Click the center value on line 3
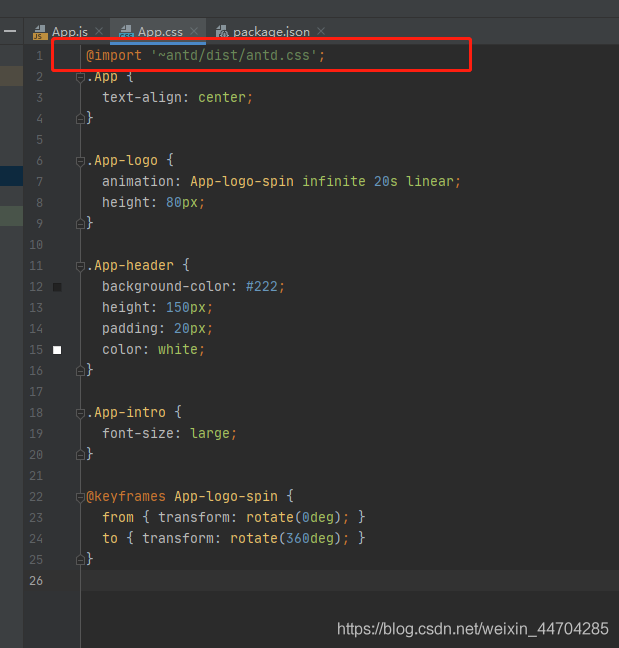Viewport: 619px width, 648px height. pyautogui.click(x=222, y=98)
